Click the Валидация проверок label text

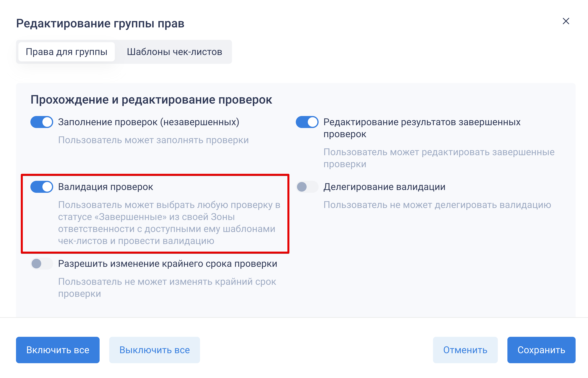tap(106, 187)
